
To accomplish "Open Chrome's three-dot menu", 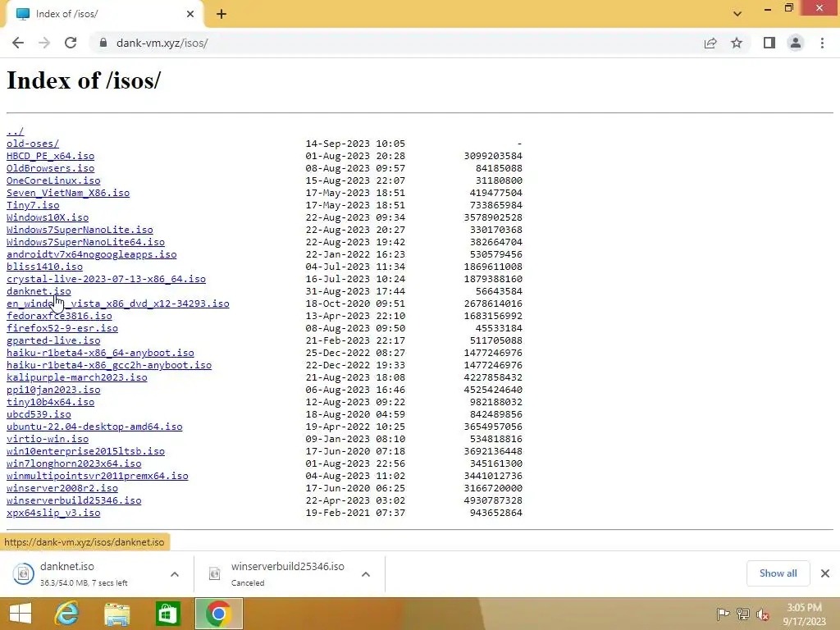I will [822, 43].
